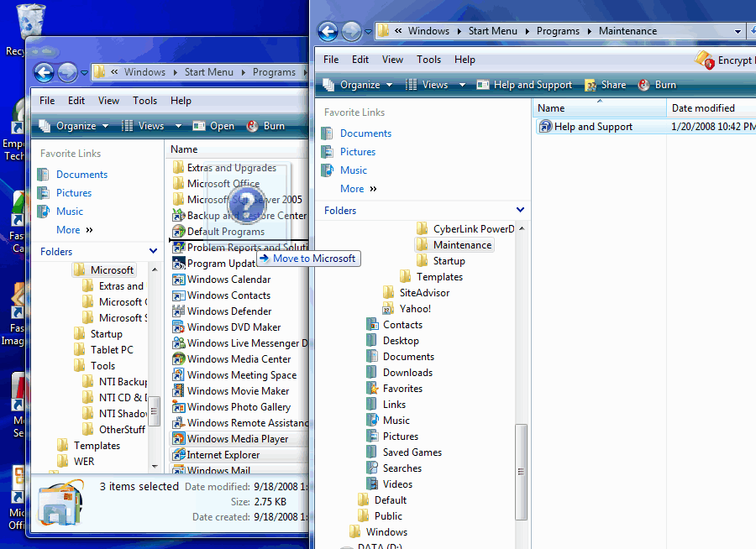Collapse Folders pane in the Maintenance window
The height and width of the screenshot is (549, 756).
[x=520, y=210]
